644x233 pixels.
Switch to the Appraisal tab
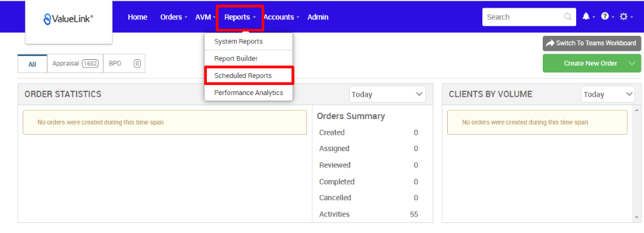coord(75,64)
